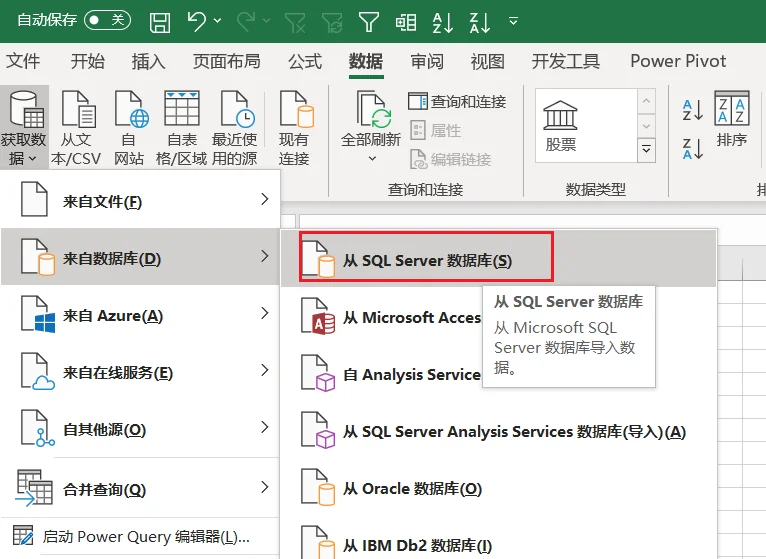Image resolution: width=766 pixels, height=559 pixels.
Task: Click the Undo arrow icon
Action: [x=196, y=22]
